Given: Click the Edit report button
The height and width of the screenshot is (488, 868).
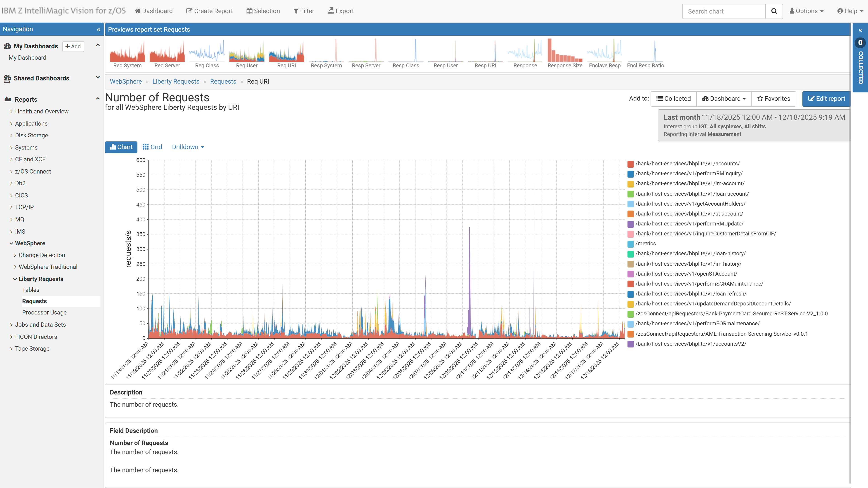Looking at the screenshot, I should pos(826,99).
